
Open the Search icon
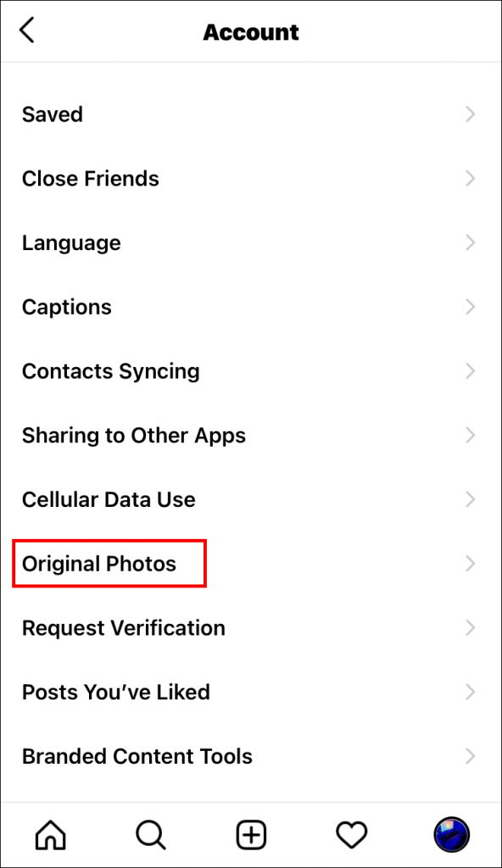(x=150, y=835)
